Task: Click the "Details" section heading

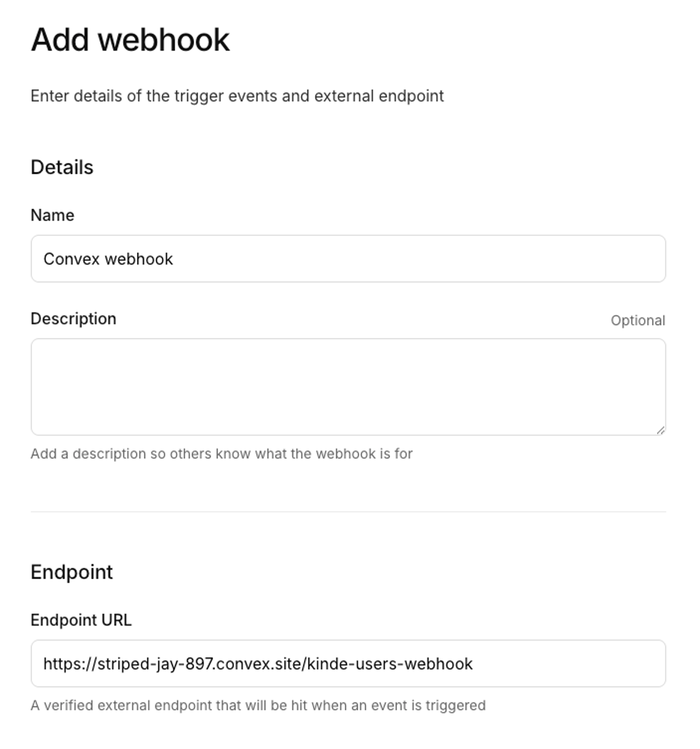Action: coord(62,166)
